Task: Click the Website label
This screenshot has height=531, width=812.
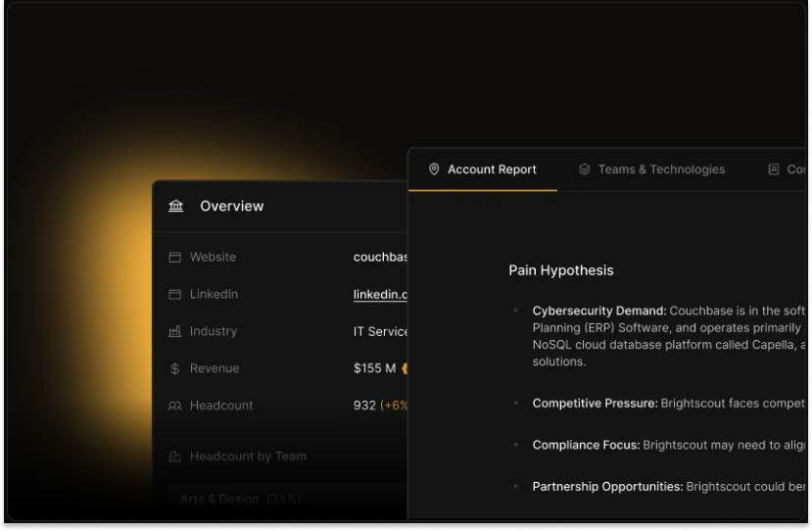Action: pyautogui.click(x=213, y=257)
